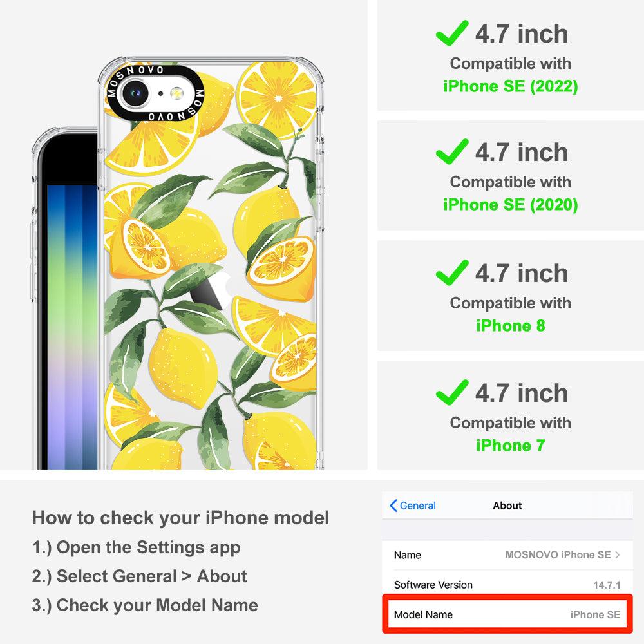Viewport: 644px width, 644px height.
Task: Go back to General settings
Action: click(x=412, y=506)
